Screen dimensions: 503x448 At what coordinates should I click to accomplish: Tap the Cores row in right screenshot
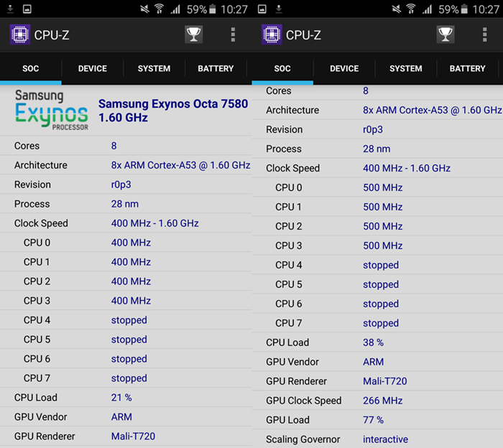pos(377,92)
